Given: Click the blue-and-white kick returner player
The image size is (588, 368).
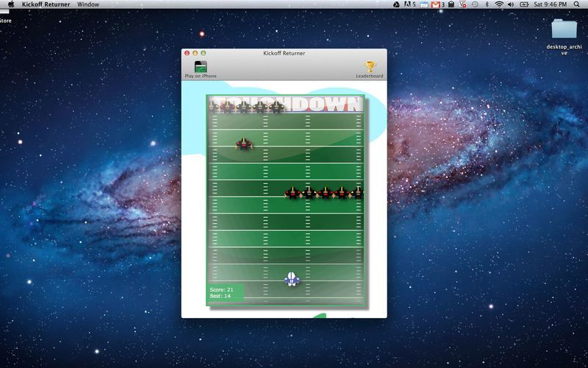Looking at the screenshot, I should (x=292, y=280).
